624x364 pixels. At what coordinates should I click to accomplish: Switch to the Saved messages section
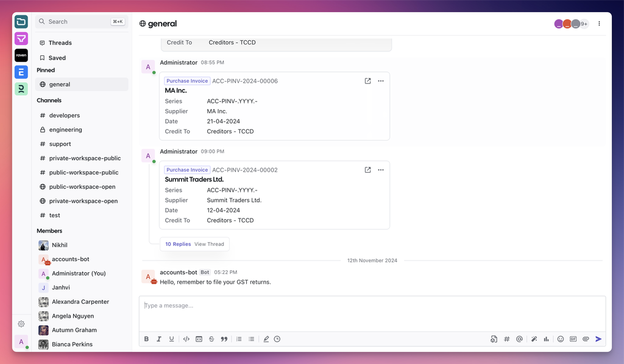[x=57, y=57]
